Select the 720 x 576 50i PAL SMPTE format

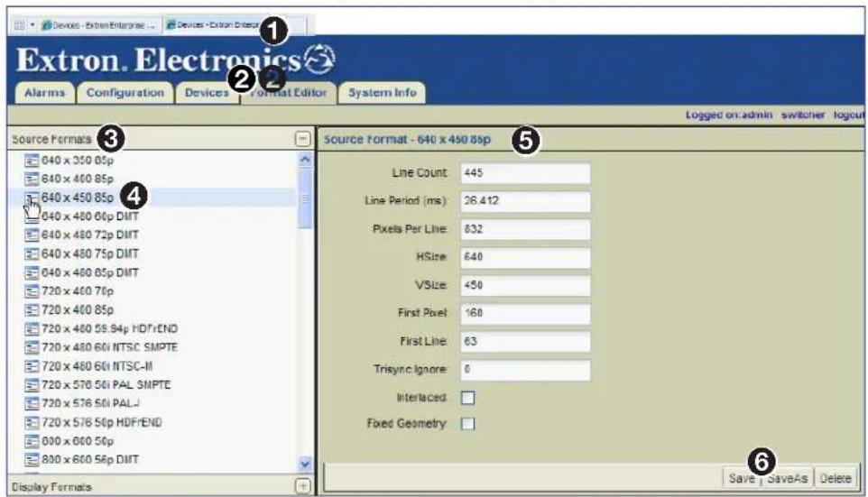[x=106, y=385]
